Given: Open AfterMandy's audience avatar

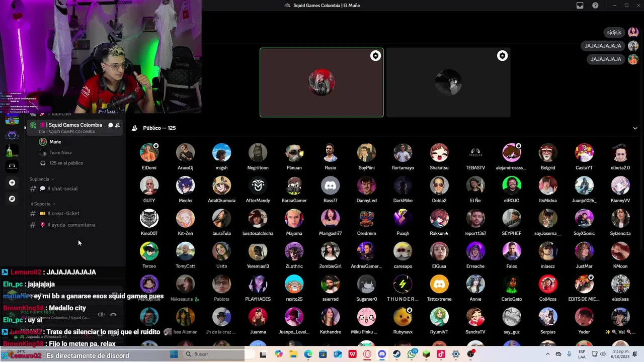Looking at the screenshot, I should pyautogui.click(x=258, y=186).
